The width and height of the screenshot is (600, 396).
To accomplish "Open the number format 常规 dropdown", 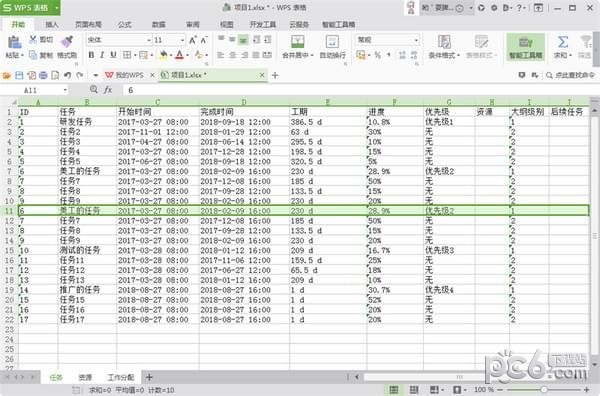I will coord(416,40).
